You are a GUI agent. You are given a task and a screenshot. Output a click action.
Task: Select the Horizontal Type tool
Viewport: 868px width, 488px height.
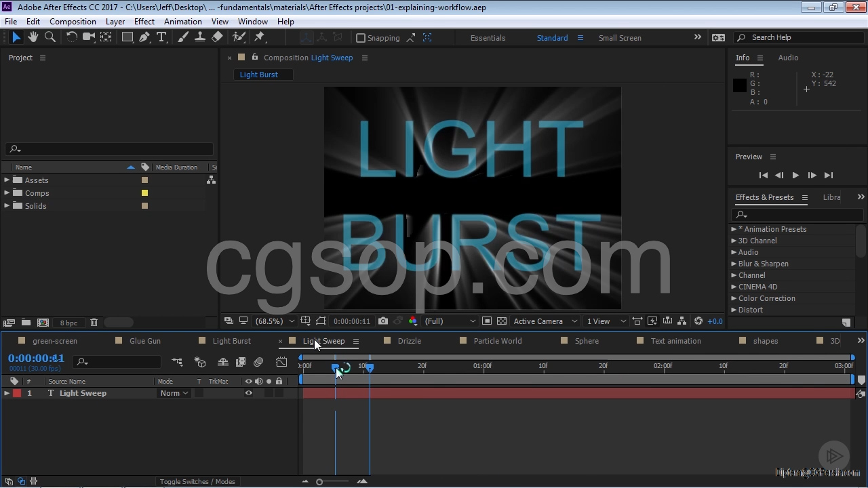pyautogui.click(x=161, y=37)
